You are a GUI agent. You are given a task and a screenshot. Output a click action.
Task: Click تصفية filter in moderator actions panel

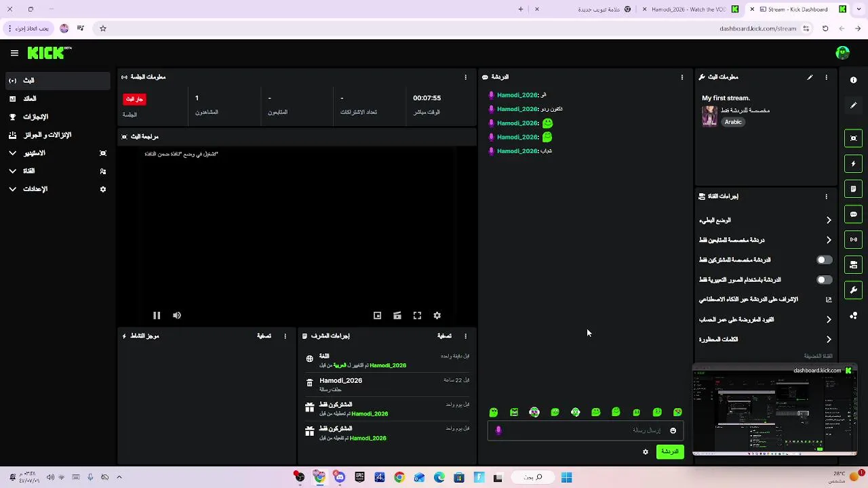(x=444, y=336)
